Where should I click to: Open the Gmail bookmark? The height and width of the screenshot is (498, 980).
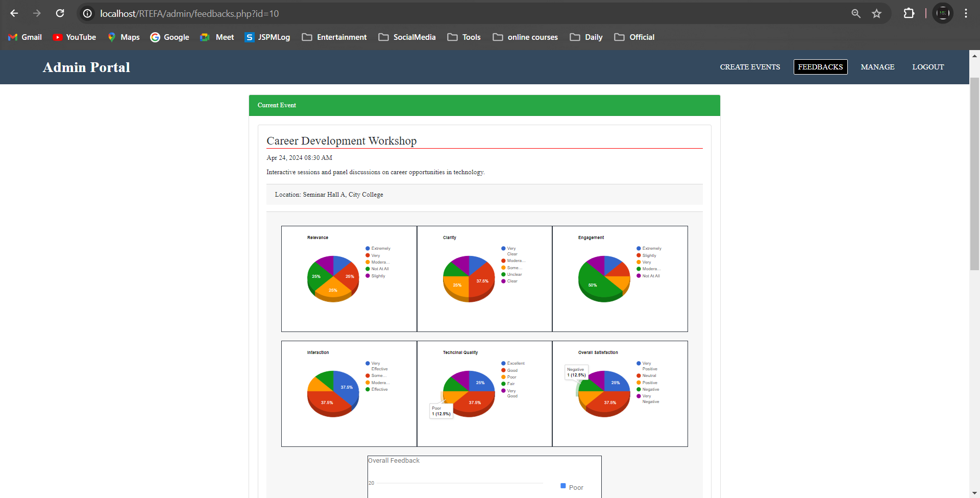coord(25,37)
